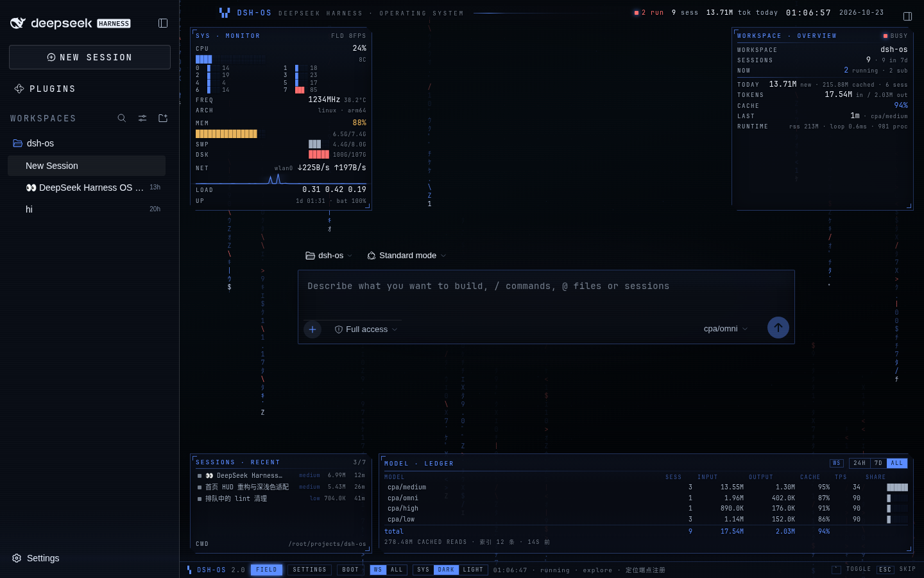Open '首页 HUD 重构与深浅色适配' session row
The image size is (924, 578).
tap(281, 487)
